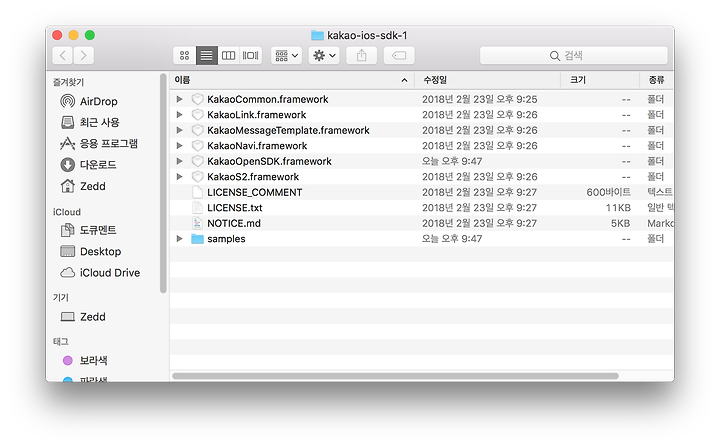Image resolution: width=720 pixels, height=447 pixels.
Task: Switch to cover flow view
Action: tap(251, 56)
